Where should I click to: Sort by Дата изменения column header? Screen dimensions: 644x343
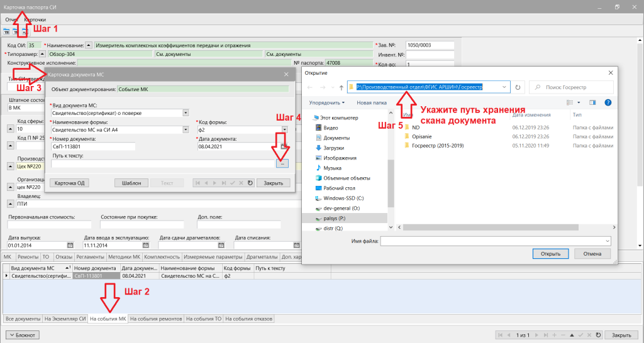[531, 115]
